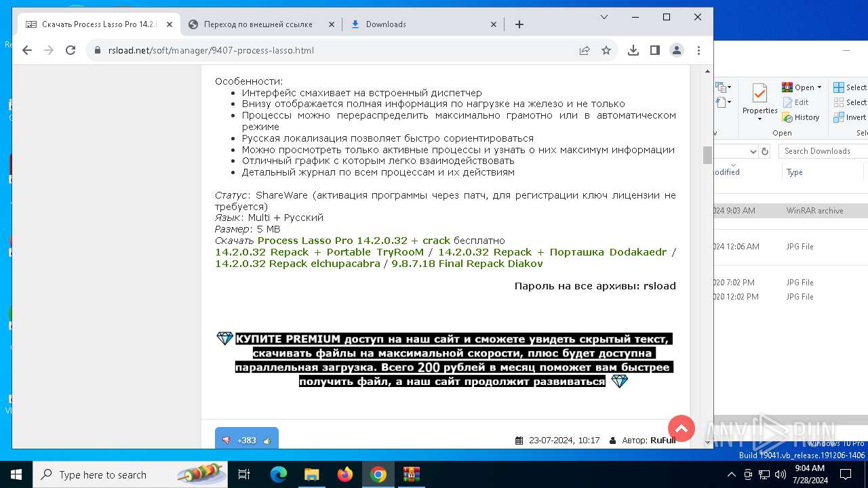This screenshot has width=868, height=488.
Task: Open 9.8.7.18 Final Repack Diakov link
Action: (467, 264)
